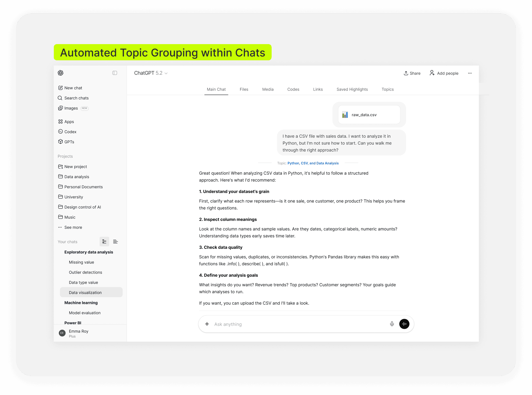Click the New chat pencil icon
532x395 pixels.
click(x=61, y=88)
